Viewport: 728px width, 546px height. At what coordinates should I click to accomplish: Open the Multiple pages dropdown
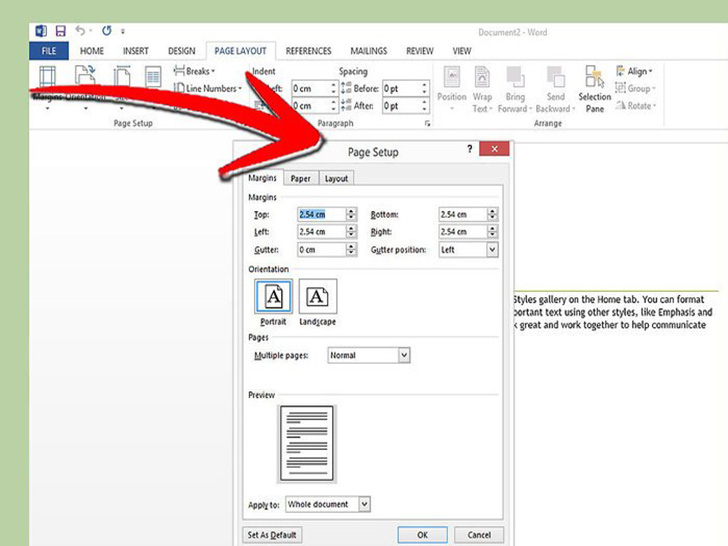(x=404, y=355)
